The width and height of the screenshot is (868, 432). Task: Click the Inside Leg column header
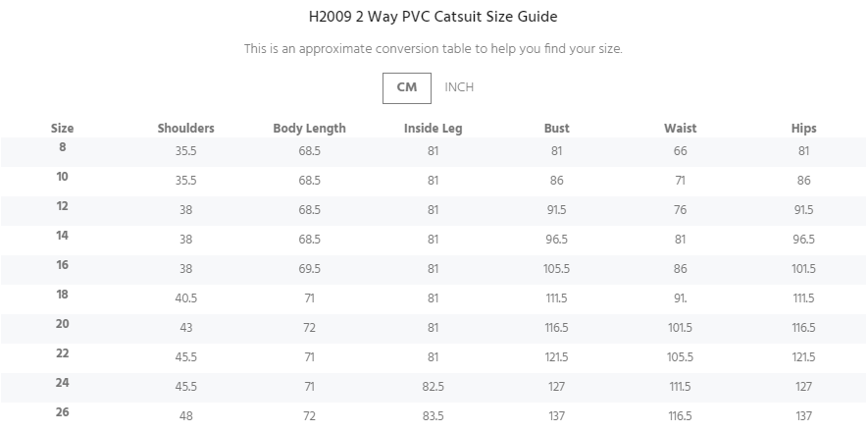433,129
